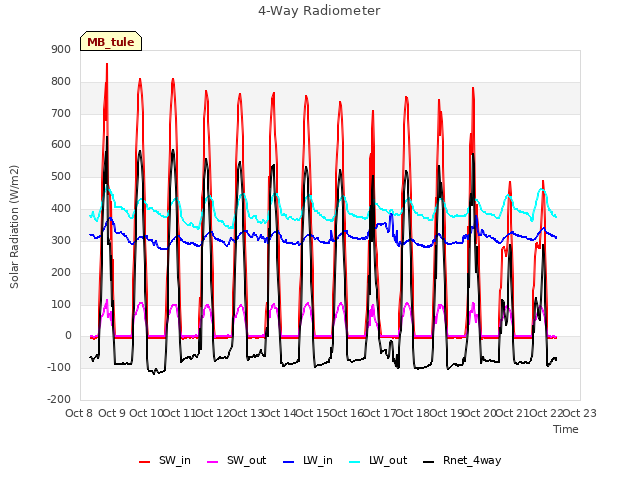Toggle the LW_in legend entry

pos(308,461)
